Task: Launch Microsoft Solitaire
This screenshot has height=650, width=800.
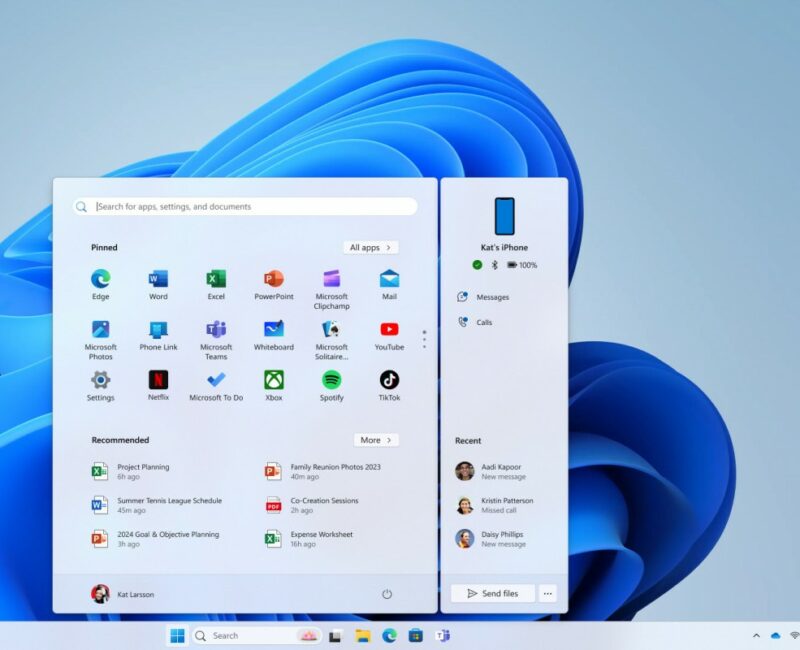Action: (332, 340)
